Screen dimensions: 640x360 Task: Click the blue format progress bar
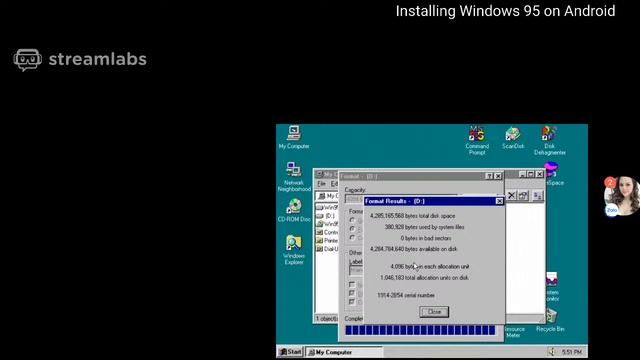(420, 330)
